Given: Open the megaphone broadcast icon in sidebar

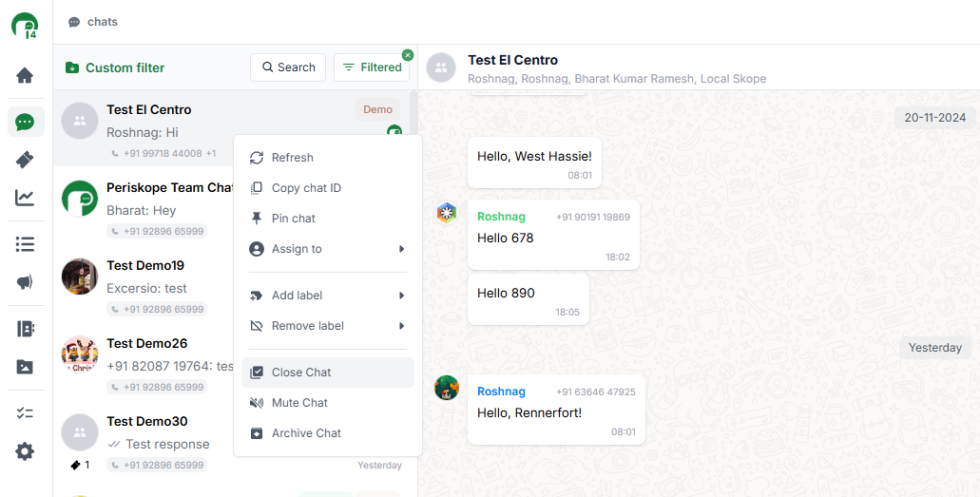Looking at the screenshot, I should pos(25,282).
